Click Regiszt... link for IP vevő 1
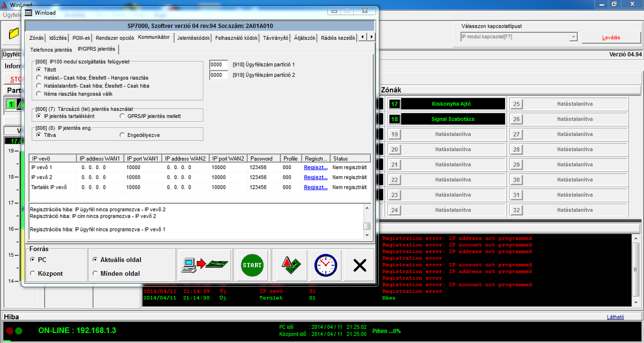644x343 pixels. coord(316,167)
